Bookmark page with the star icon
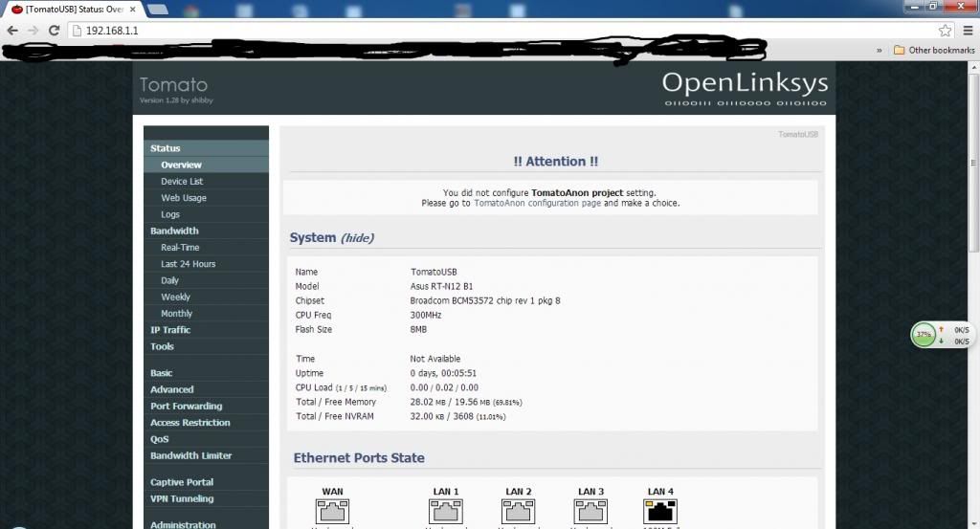Screen dimensions: 980x529 tap(945, 31)
